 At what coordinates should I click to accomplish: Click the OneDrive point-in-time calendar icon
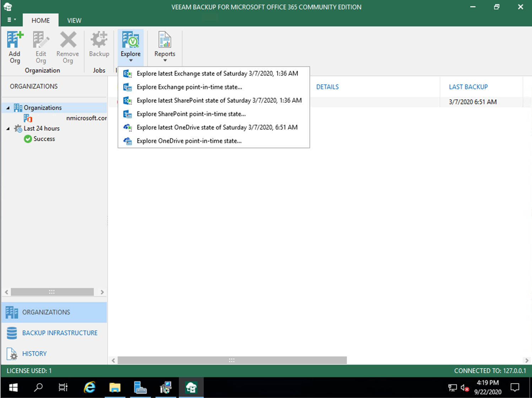point(127,141)
